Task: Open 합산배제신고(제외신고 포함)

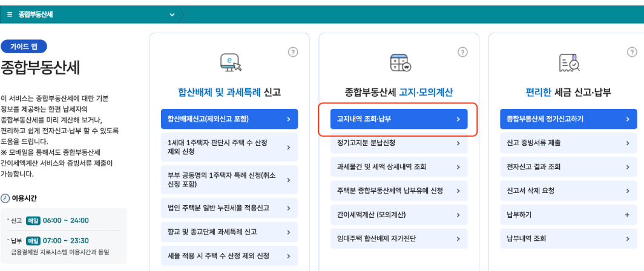Action: click(229, 119)
